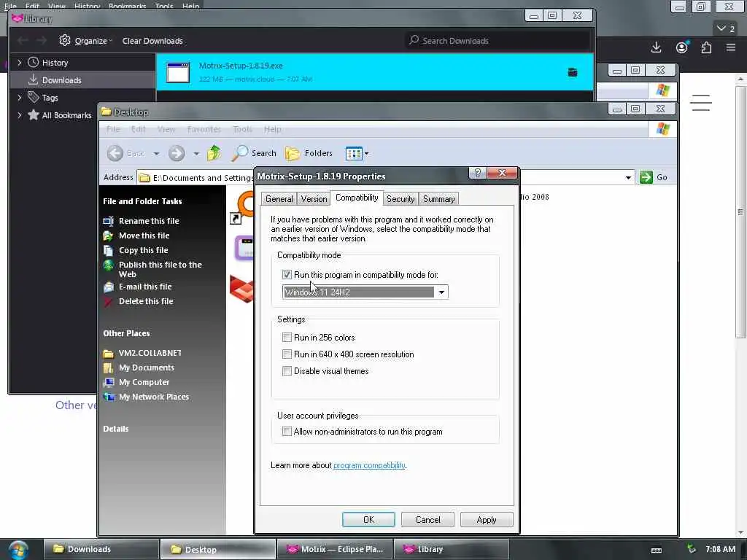This screenshot has width=747, height=560.
Task: Open the Address bar dropdown arrow
Action: [628, 178]
